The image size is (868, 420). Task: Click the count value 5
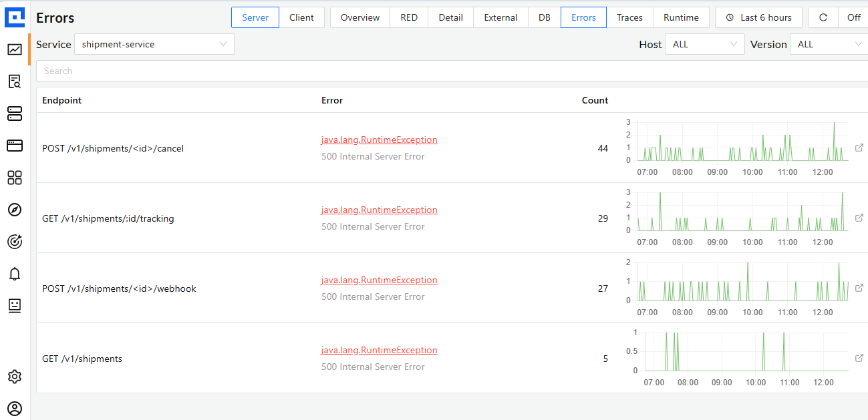tap(605, 359)
